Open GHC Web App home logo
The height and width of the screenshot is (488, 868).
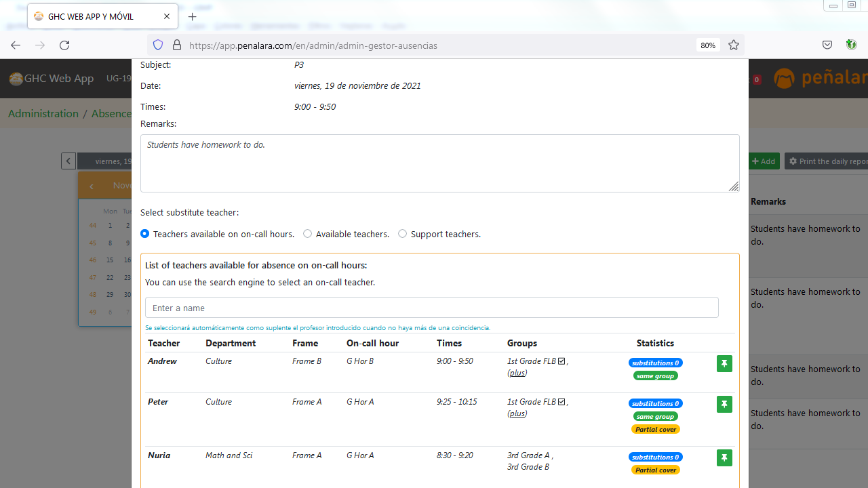coord(52,79)
